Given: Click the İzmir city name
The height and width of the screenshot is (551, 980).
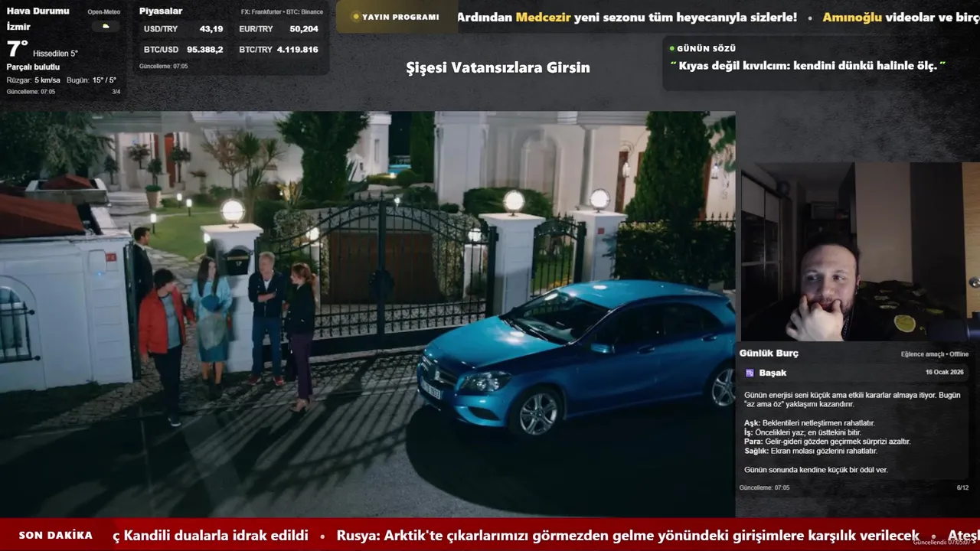Looking at the screenshot, I should click(x=18, y=27).
